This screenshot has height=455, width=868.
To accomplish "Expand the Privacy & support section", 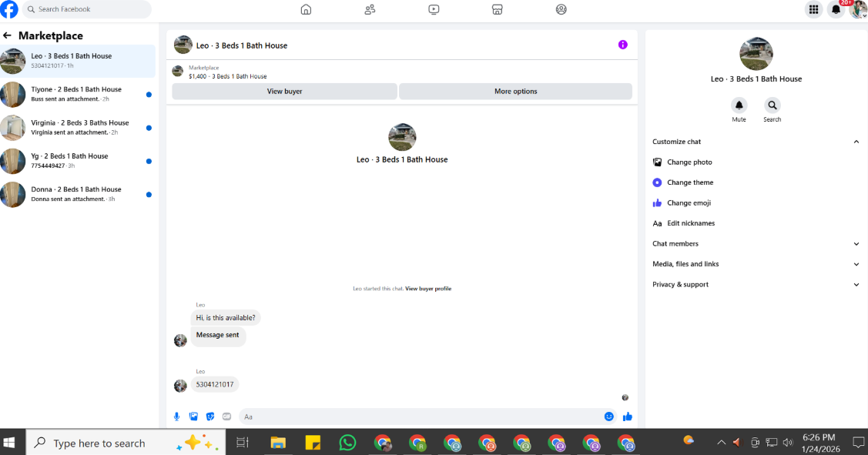I will [x=756, y=285].
